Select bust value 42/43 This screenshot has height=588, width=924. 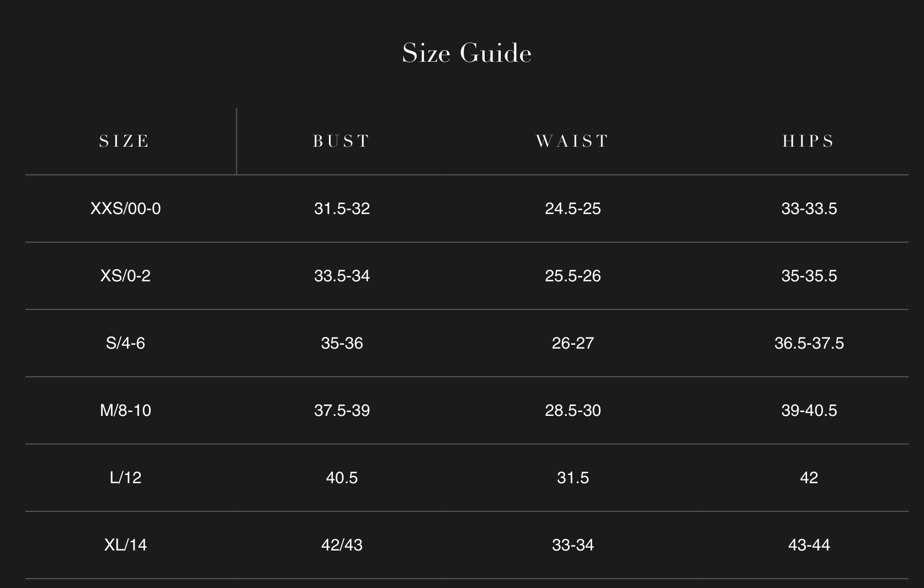[x=342, y=545]
